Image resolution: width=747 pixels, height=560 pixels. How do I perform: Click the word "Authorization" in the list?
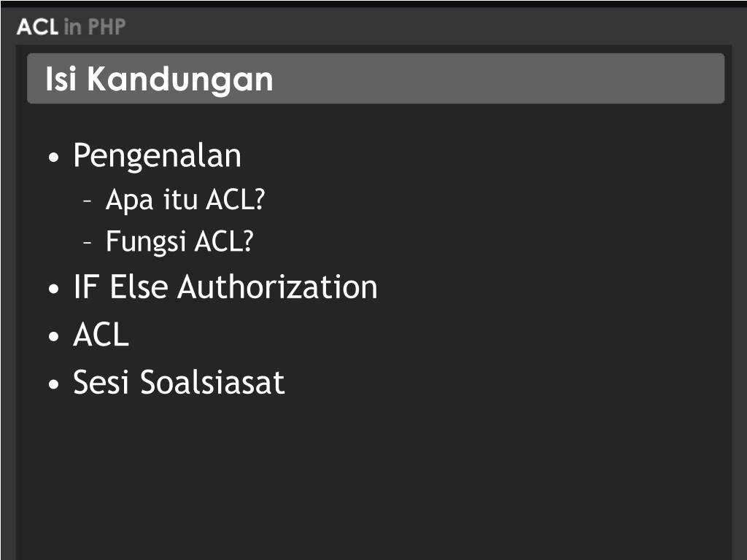pyautogui.click(x=277, y=287)
